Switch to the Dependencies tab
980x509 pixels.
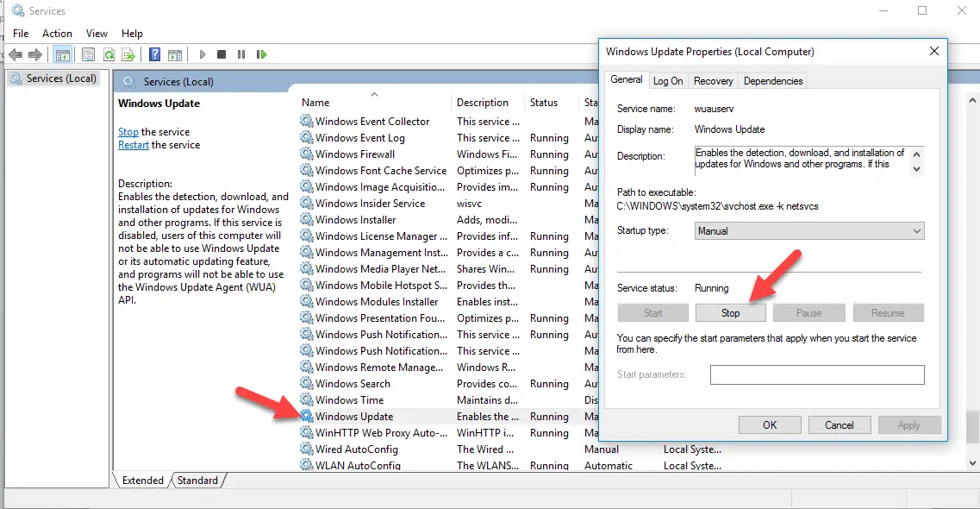tap(773, 81)
